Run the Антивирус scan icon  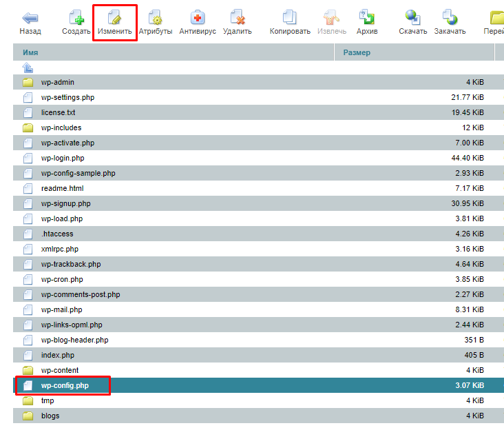198,17
